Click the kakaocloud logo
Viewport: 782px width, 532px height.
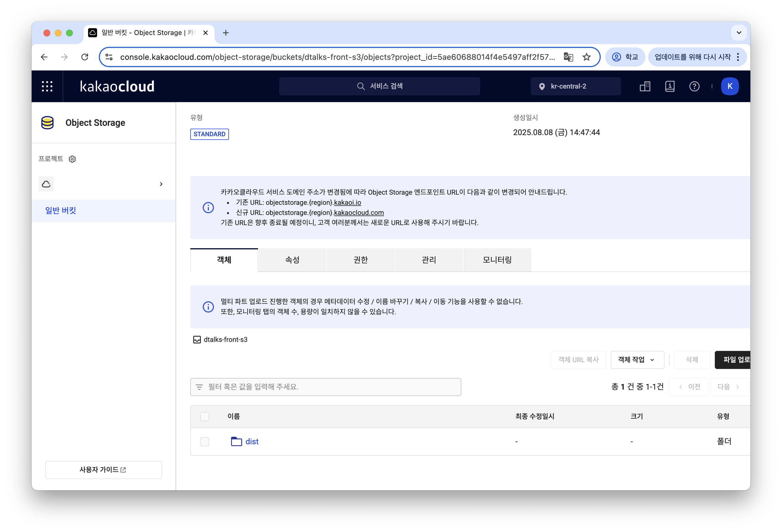click(117, 86)
